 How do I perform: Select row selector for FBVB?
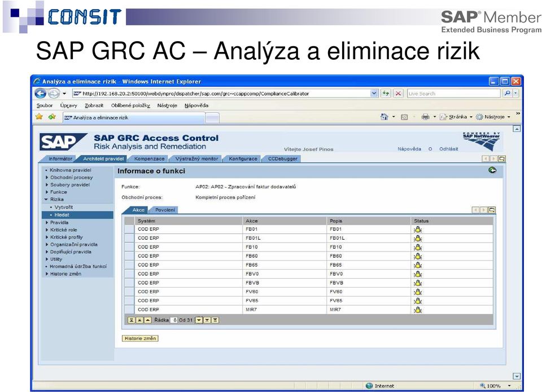[x=129, y=283]
